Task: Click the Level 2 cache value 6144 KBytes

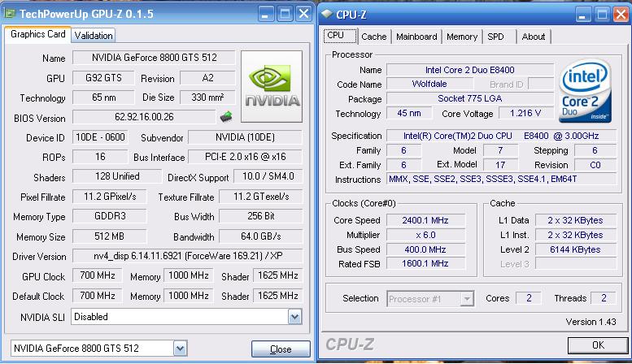Action: [x=575, y=249]
